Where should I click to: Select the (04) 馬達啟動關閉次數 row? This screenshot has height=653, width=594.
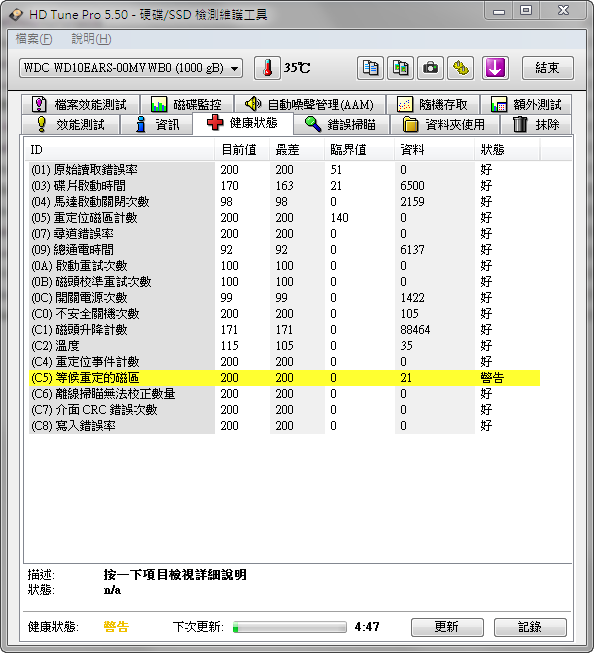[285, 202]
